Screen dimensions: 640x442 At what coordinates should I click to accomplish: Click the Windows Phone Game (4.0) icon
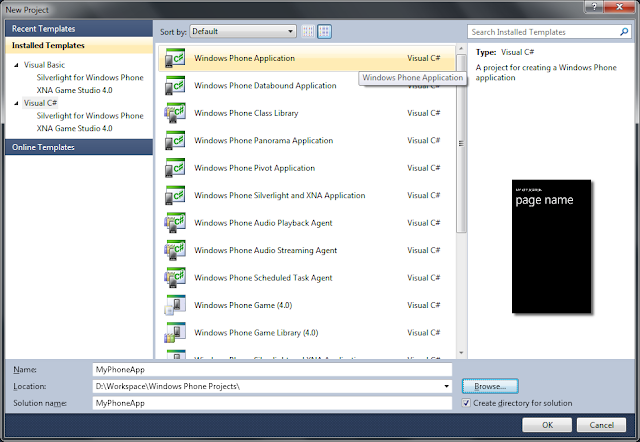[175, 305]
